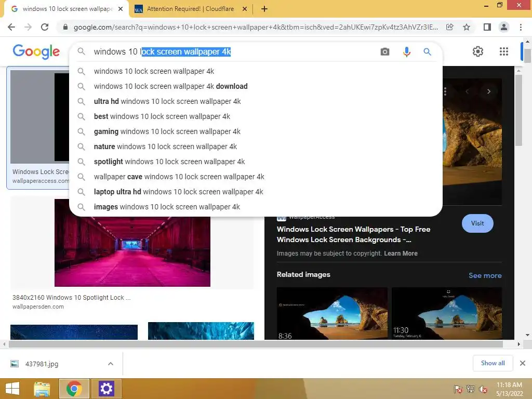Screen dimensions: 532x399
Task: Go forward with the browser arrow
Action: point(28,27)
